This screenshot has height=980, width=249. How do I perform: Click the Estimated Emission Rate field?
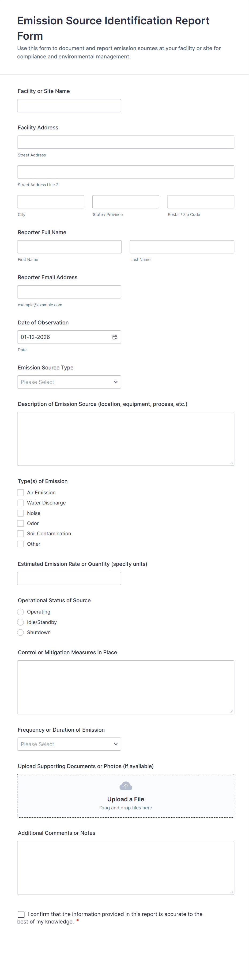pyautogui.click(x=69, y=579)
